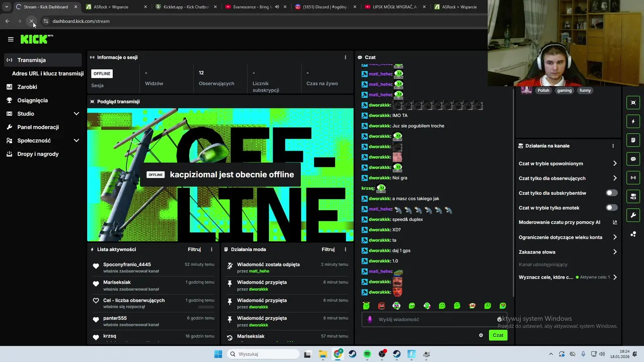Click the note icon in right rail
Viewport: 644px width, 362px height.
[633, 140]
